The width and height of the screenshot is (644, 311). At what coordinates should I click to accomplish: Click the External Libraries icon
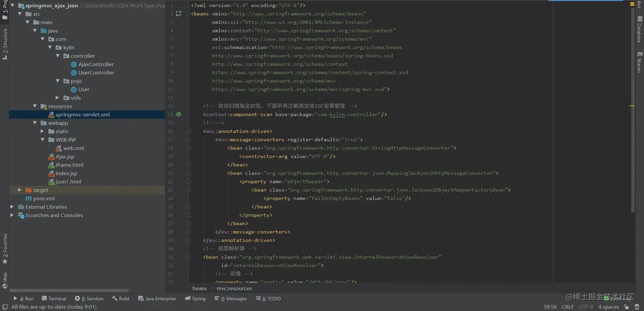click(x=21, y=207)
